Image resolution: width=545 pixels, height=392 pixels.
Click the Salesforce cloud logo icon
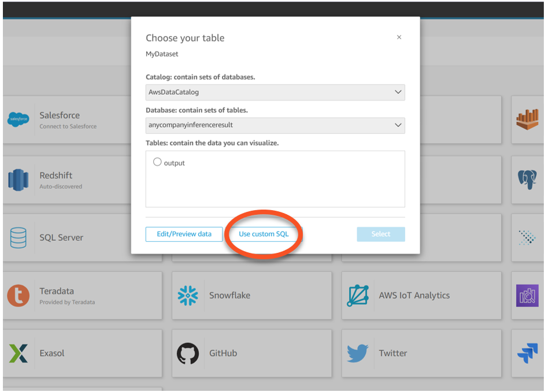pos(18,120)
